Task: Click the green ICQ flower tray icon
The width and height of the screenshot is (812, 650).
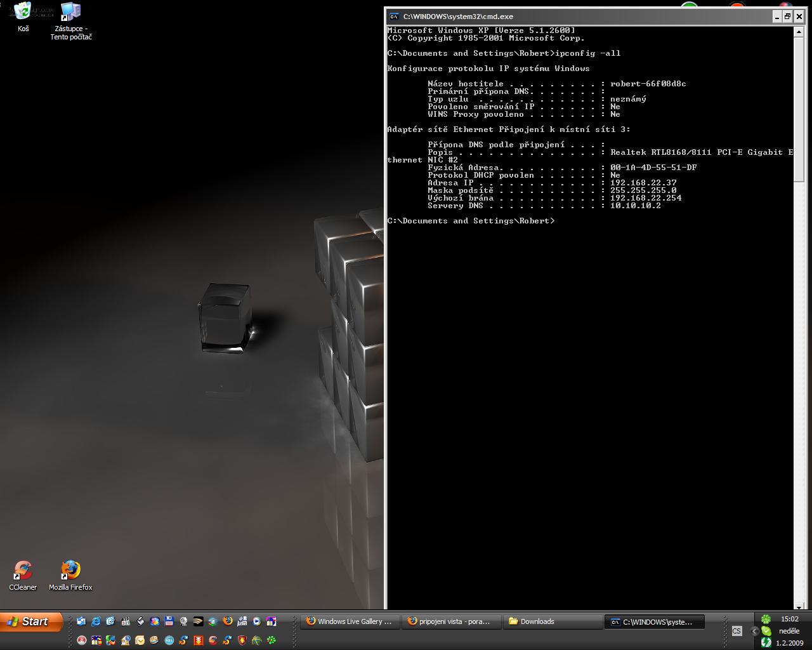Action: coord(766,619)
